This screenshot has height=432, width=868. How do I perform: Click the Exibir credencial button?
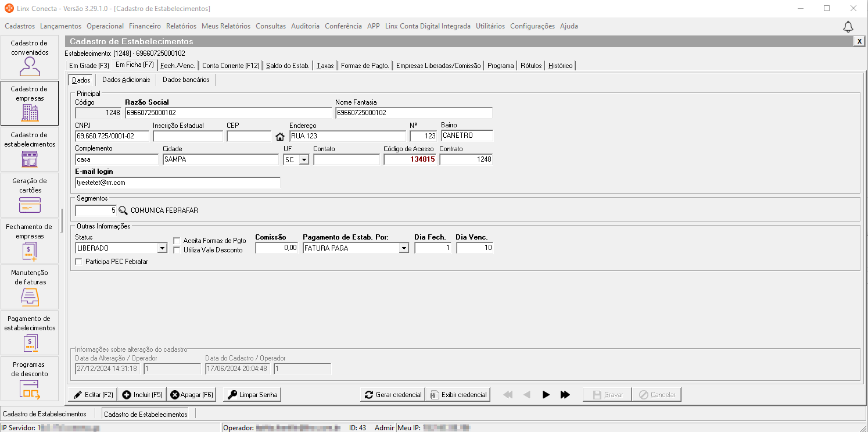coord(458,395)
